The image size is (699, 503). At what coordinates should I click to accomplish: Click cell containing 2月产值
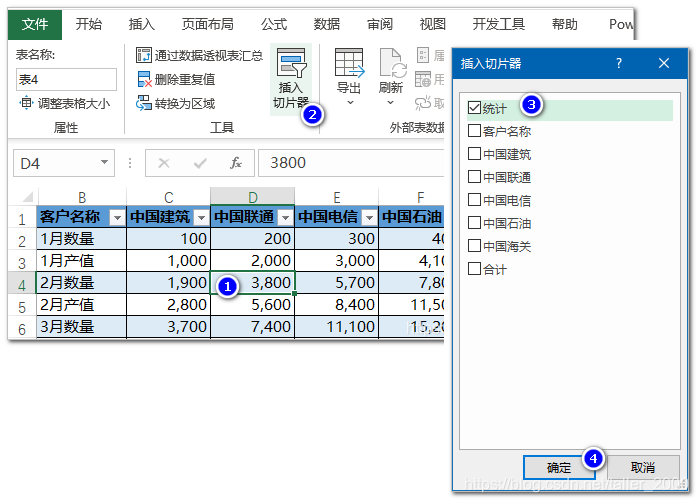[x=82, y=305]
